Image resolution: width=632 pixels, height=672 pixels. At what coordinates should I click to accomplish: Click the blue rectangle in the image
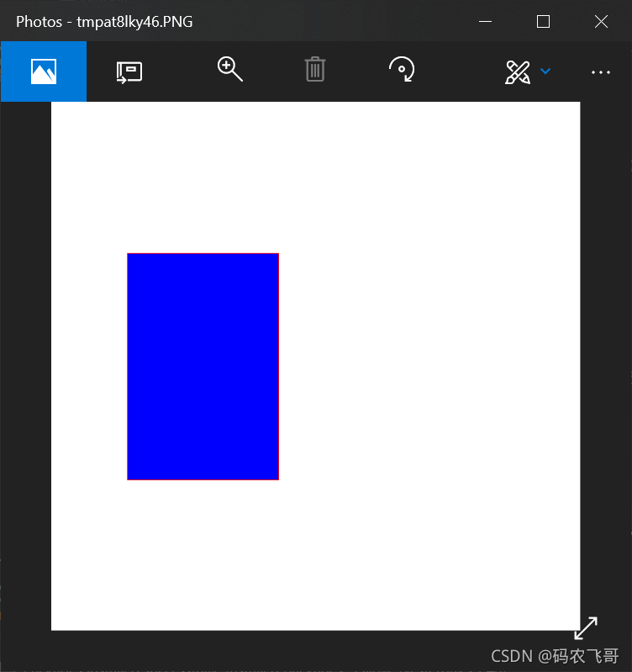click(x=203, y=367)
